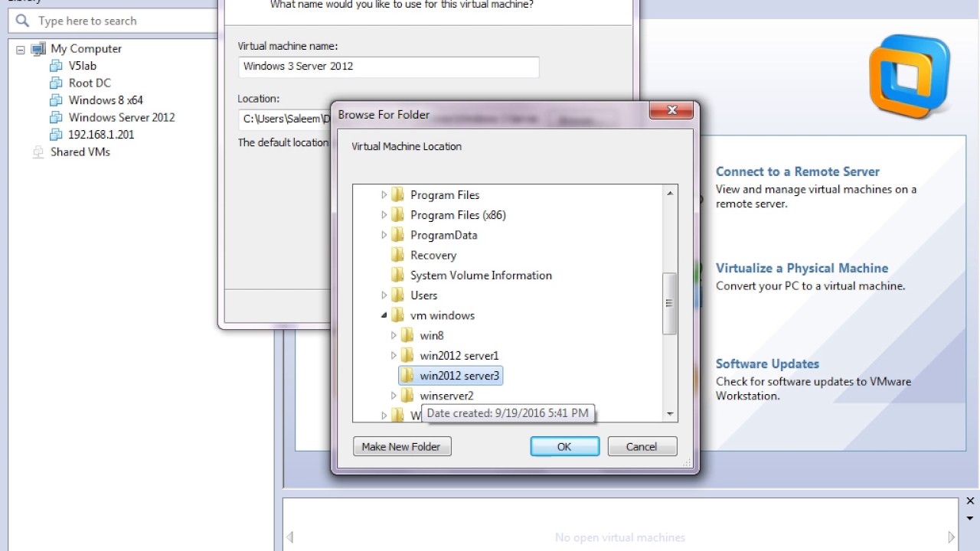This screenshot has height=551, width=980.
Task: Expand the winserver2 folder node
Action: coord(394,396)
